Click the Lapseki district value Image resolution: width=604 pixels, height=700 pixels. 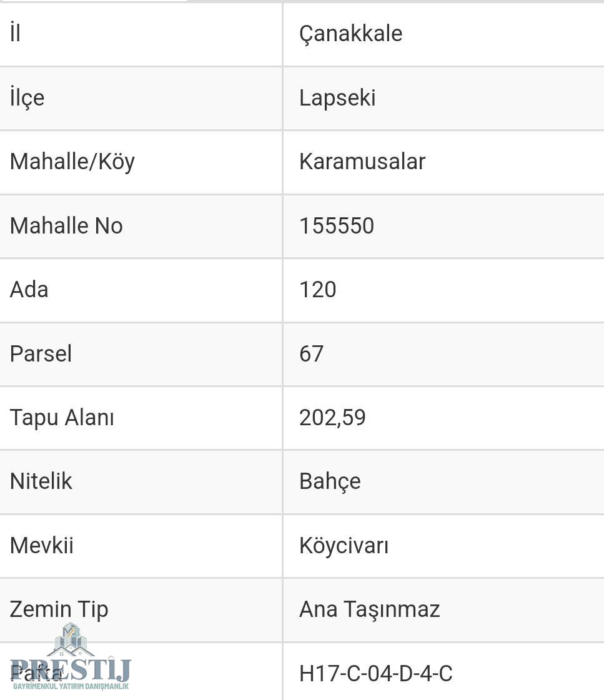point(337,98)
